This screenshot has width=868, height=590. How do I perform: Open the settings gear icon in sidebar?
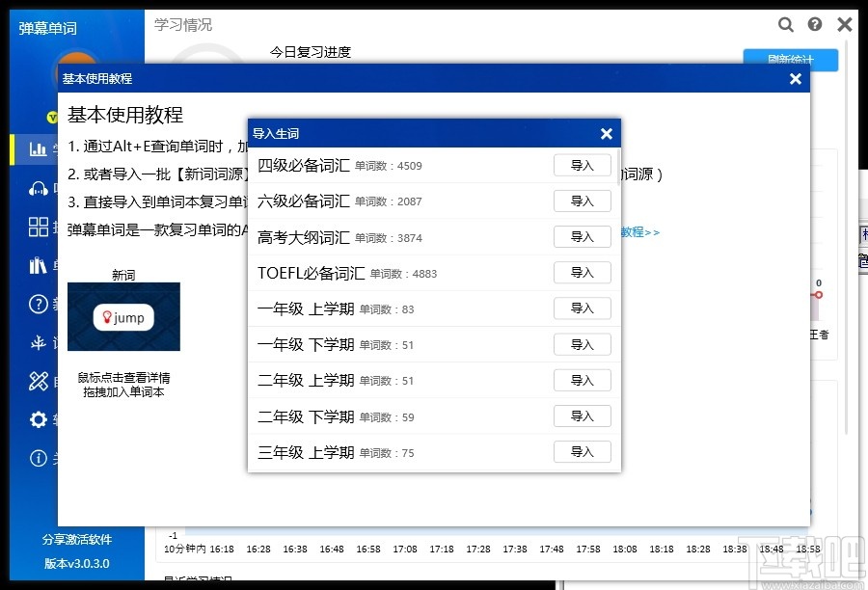39,419
